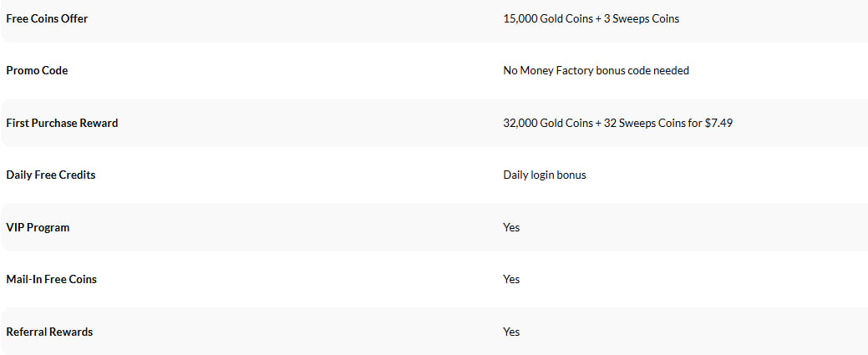The height and width of the screenshot is (355, 868).
Task: Click the Free Coins Offer label
Action: 47,19
